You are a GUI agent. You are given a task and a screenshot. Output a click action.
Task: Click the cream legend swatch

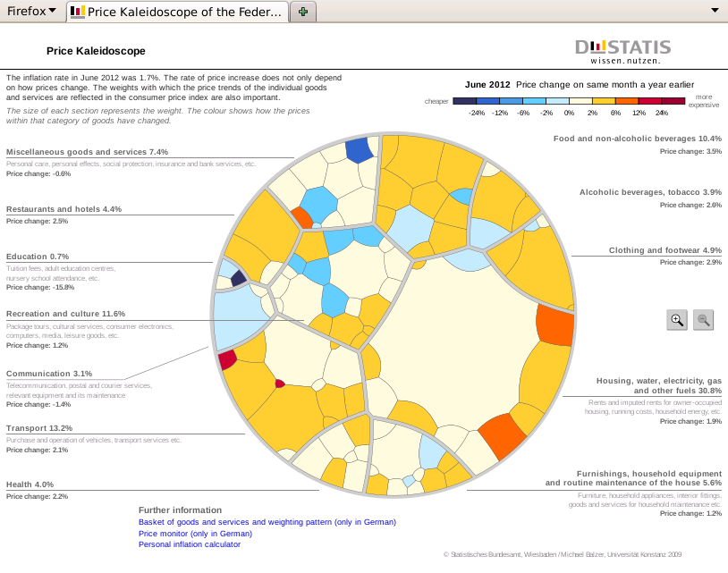pos(580,101)
